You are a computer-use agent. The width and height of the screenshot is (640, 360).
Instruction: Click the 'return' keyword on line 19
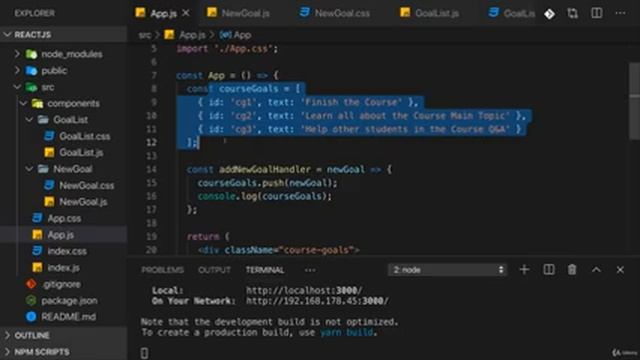click(x=203, y=236)
